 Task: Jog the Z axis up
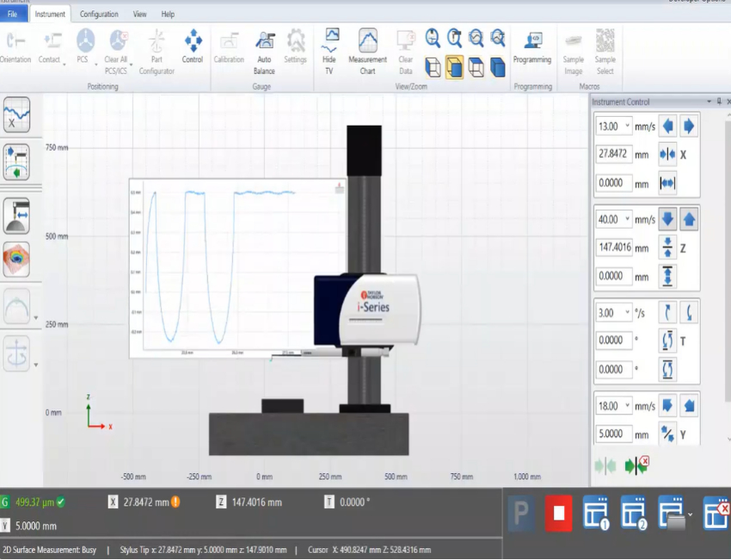(689, 219)
